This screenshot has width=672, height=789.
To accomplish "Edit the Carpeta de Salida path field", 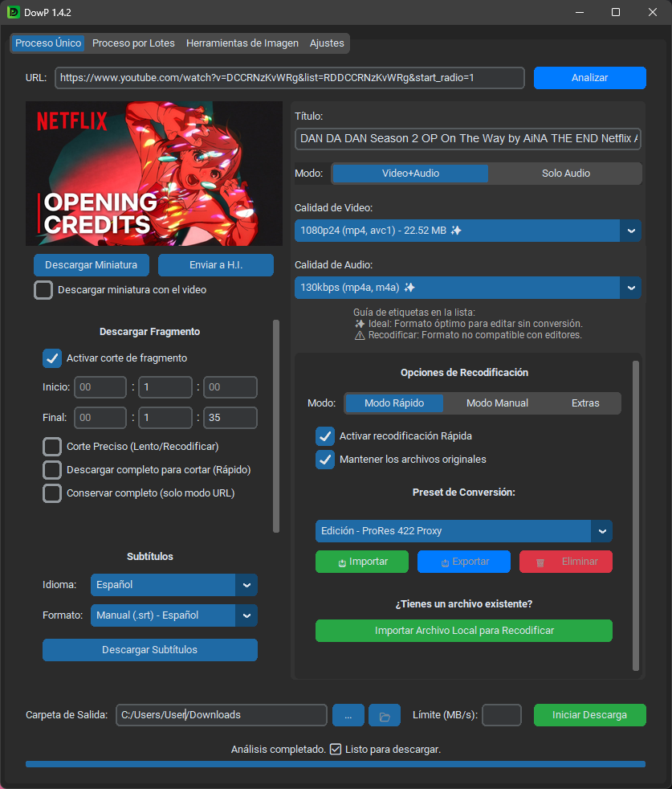I will pyautogui.click(x=222, y=715).
